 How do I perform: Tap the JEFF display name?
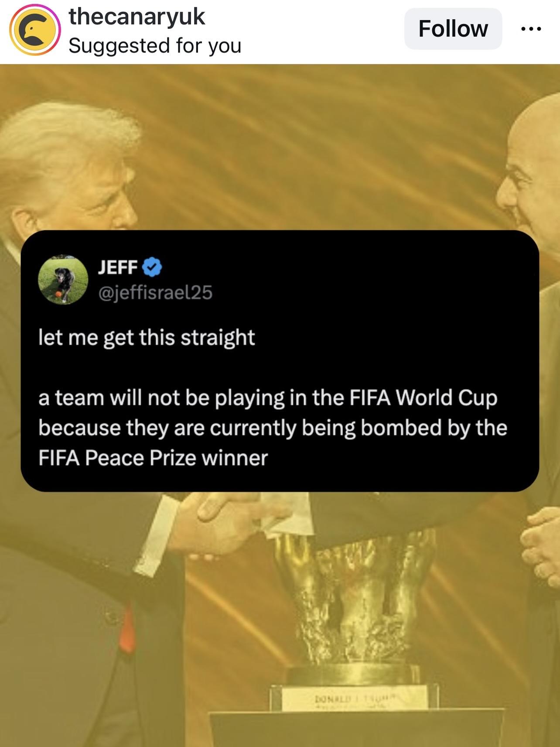118,267
